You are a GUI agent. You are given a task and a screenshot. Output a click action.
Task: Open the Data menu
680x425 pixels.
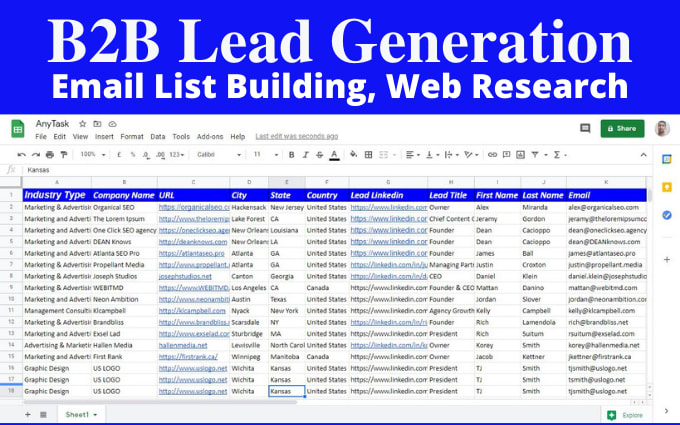(158, 137)
